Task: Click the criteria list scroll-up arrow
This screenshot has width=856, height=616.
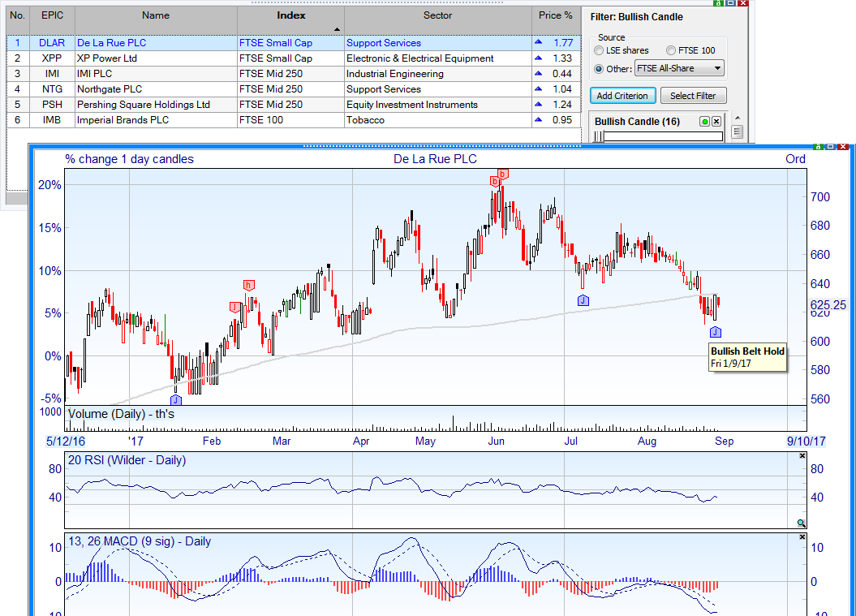Action: point(738,118)
